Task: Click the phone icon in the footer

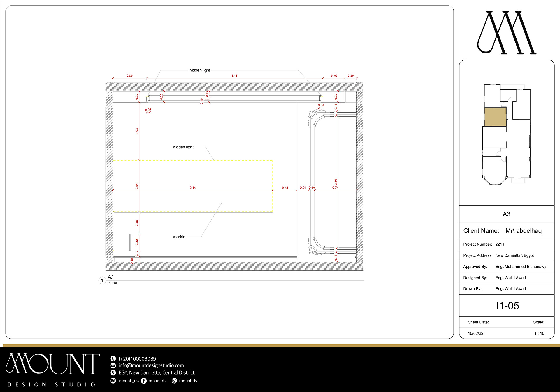Action: (113, 358)
